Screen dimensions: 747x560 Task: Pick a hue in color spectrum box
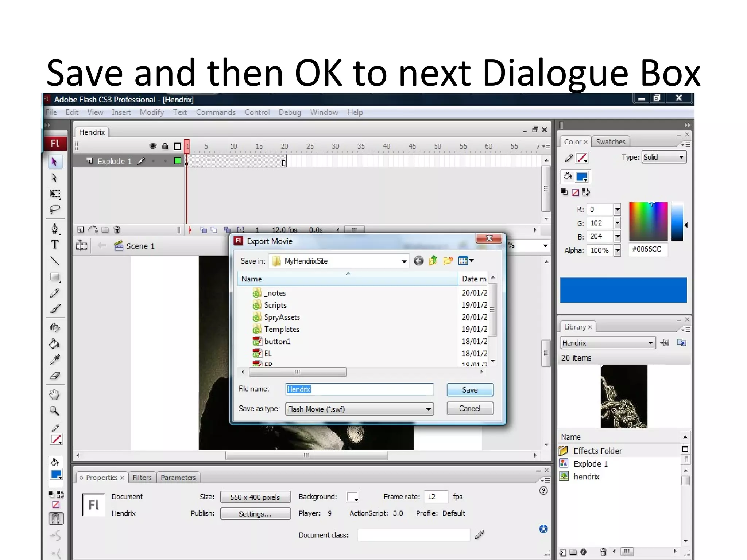point(648,221)
